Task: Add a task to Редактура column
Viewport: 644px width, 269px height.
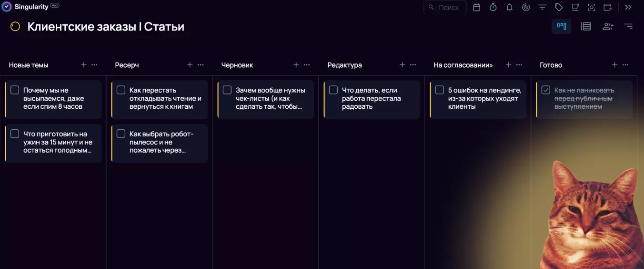Action: [x=402, y=65]
